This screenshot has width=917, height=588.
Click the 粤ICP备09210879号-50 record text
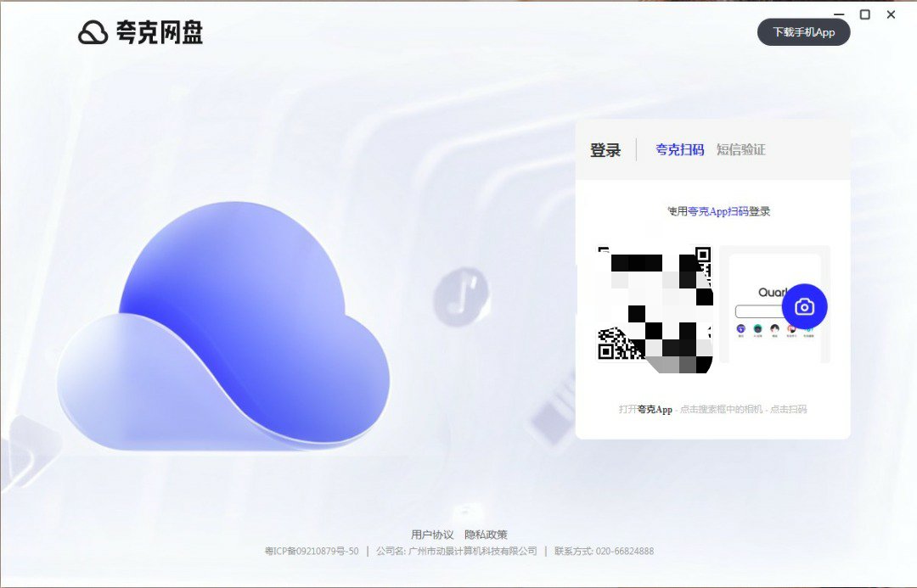tap(311, 551)
